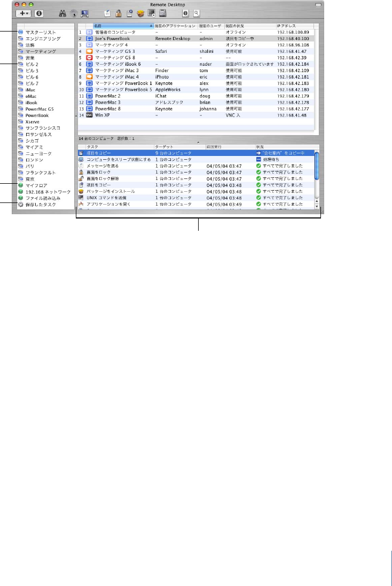Sort tasks by the ターゲット column header
This screenshot has width=392, height=586.
point(180,147)
